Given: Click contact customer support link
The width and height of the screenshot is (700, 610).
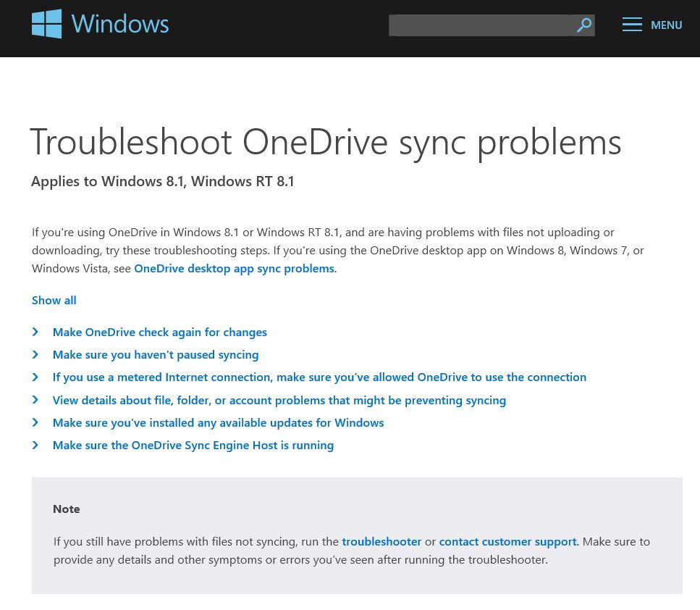Looking at the screenshot, I should coord(508,542).
